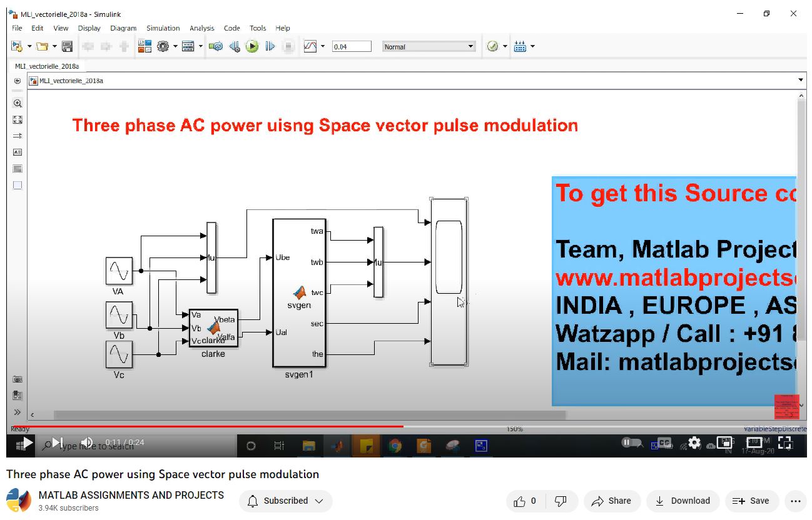Click the simulation stop time field 0.04

coord(352,46)
